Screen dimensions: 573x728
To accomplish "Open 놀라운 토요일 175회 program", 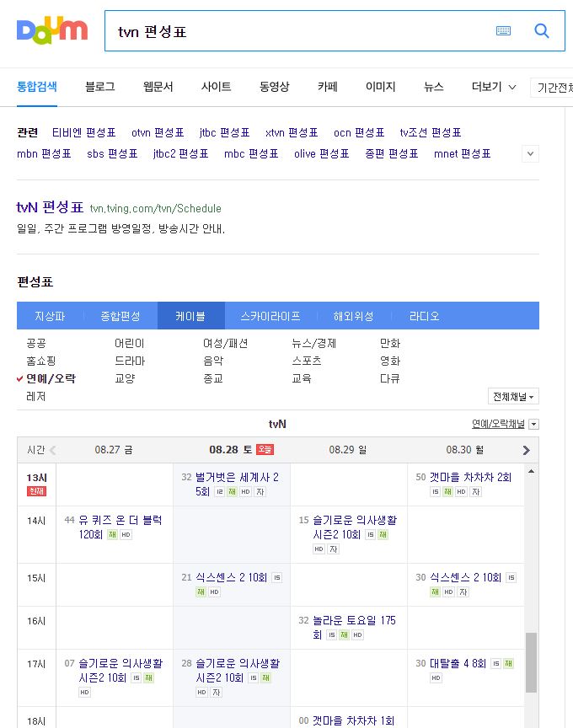I will (x=354, y=627).
